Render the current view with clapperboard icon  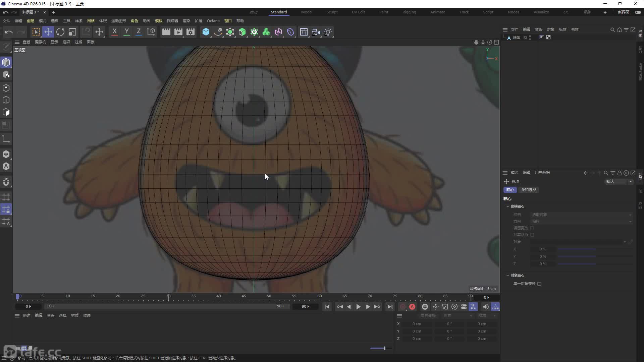tap(166, 32)
